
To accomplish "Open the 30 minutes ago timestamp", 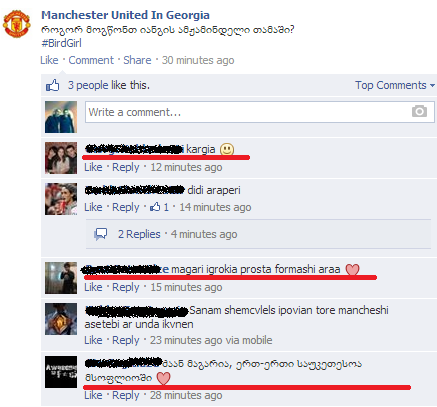I will (198, 60).
